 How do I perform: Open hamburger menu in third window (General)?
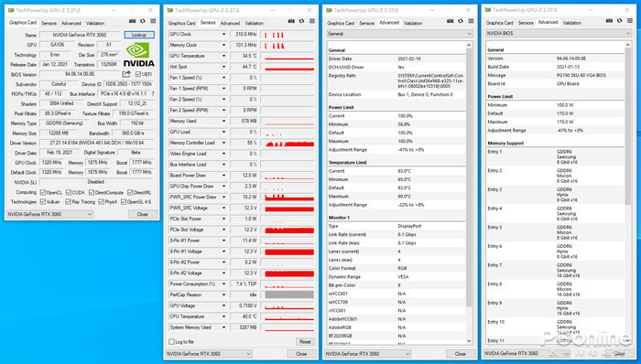click(x=471, y=21)
